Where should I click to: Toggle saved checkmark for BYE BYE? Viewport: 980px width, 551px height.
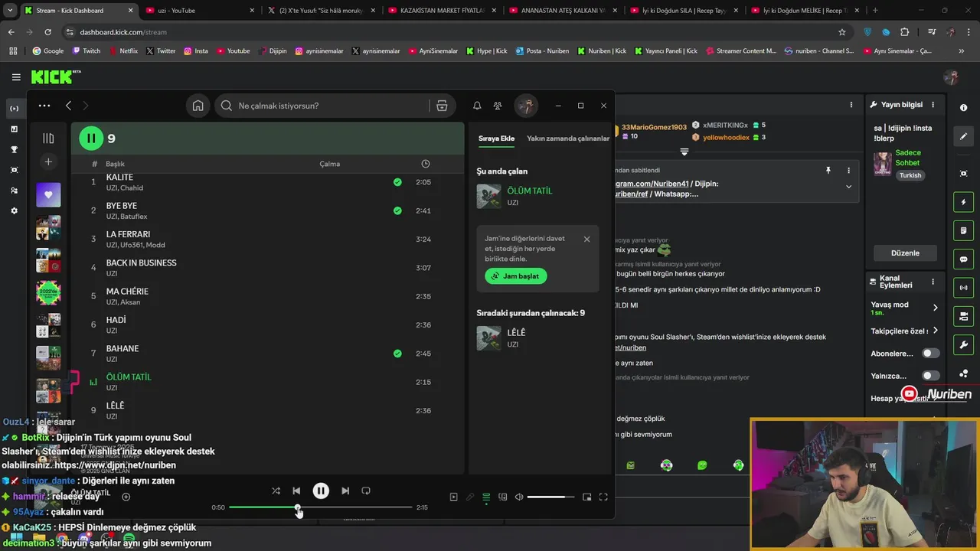point(397,210)
